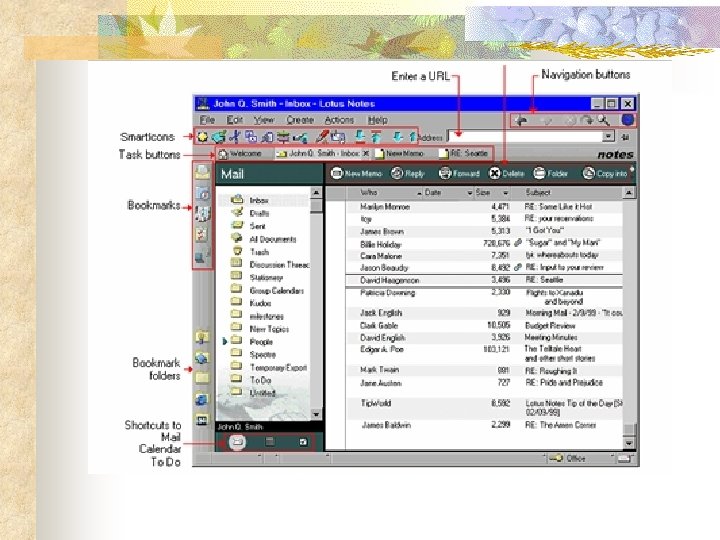This screenshot has width=720, height=540.
Task: Switch to the RE: Seattle task tab
Action: tap(463, 154)
